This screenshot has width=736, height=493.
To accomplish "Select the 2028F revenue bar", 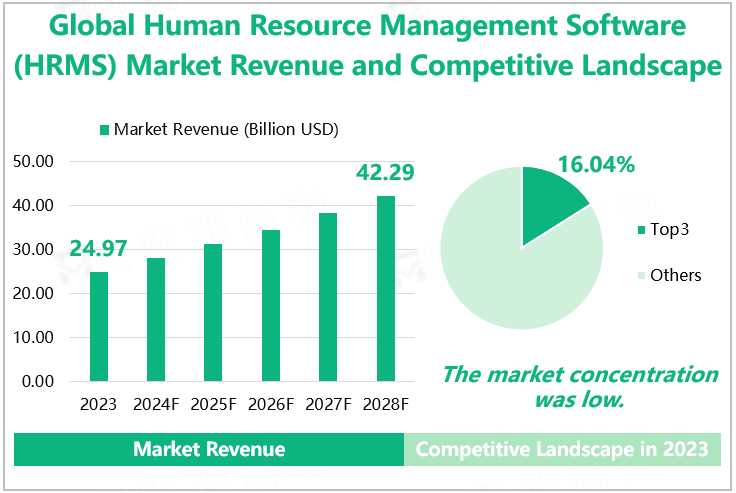I will tap(385, 288).
